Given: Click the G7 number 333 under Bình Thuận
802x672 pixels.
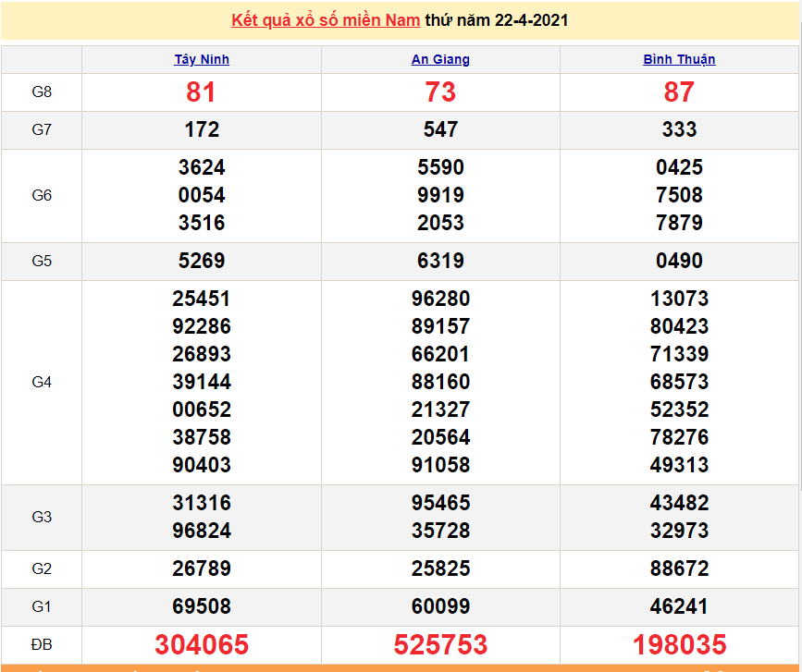Looking at the screenshot, I should pos(679,130).
